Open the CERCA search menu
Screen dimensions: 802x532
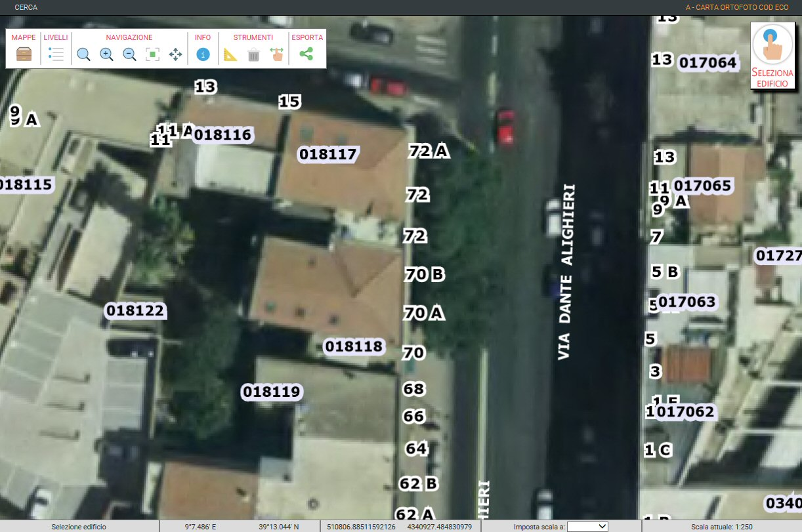coord(26,7)
